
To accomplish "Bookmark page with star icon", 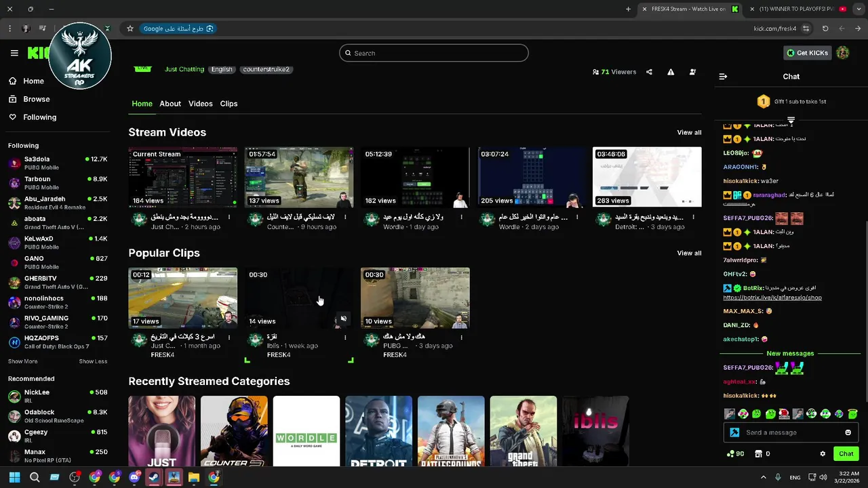I will [130, 28].
